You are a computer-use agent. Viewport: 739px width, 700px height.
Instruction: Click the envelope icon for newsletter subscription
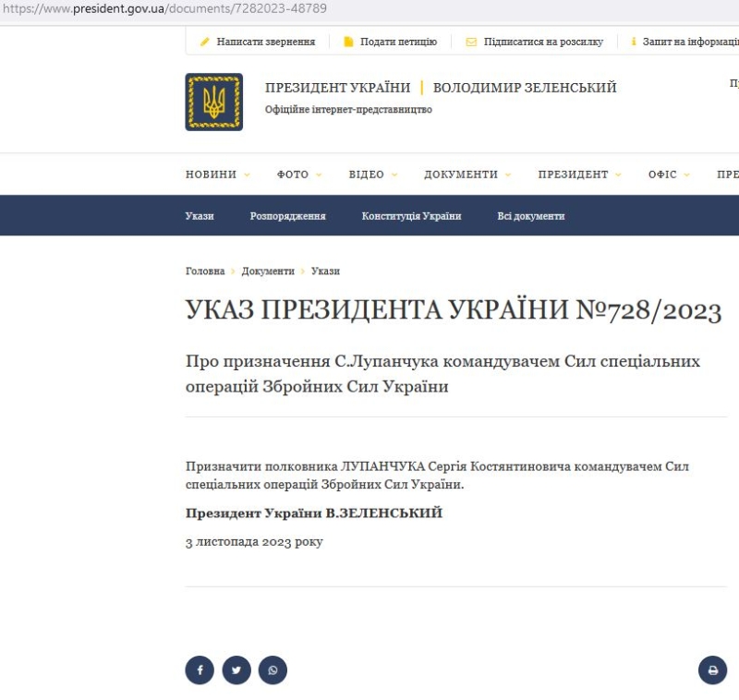pos(471,42)
